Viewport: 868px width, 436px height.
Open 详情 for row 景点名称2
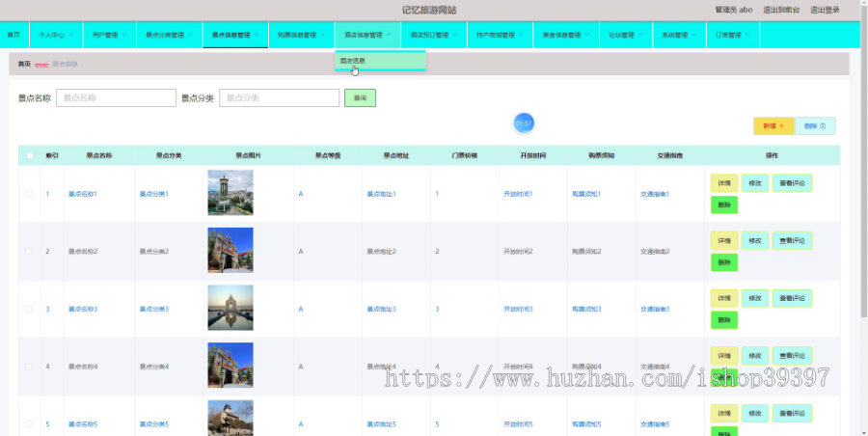[x=724, y=240]
